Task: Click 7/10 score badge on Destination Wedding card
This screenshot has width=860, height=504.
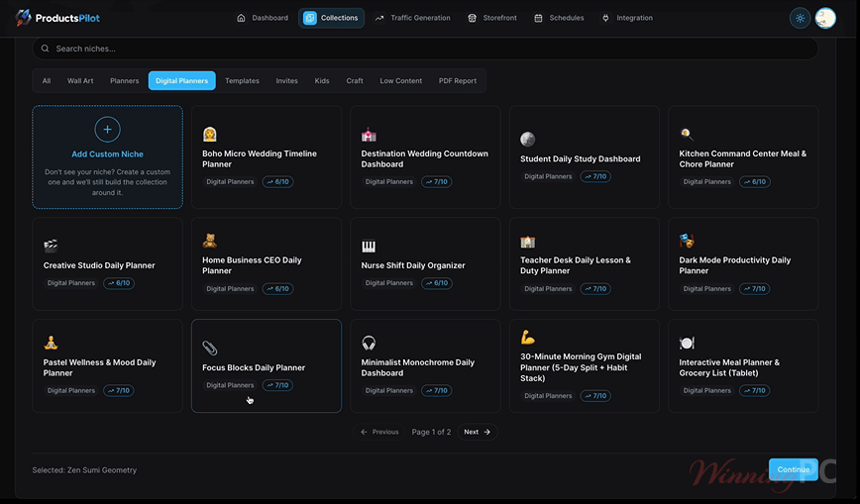Action: coord(437,181)
